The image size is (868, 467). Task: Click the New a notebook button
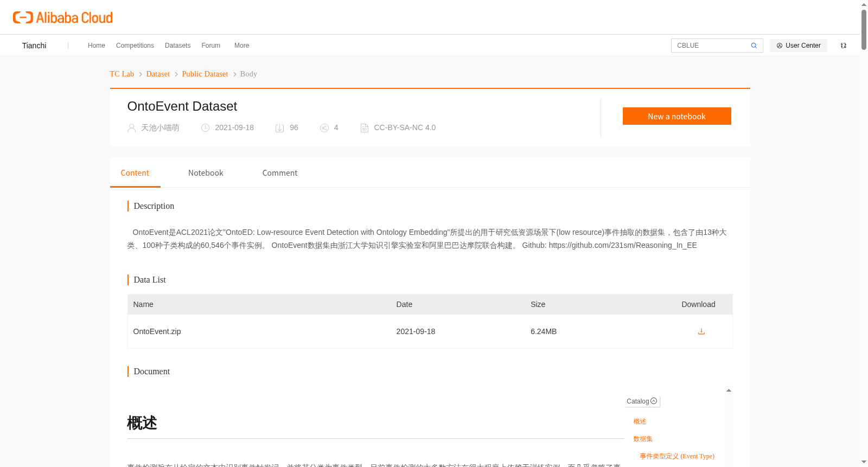(x=677, y=116)
